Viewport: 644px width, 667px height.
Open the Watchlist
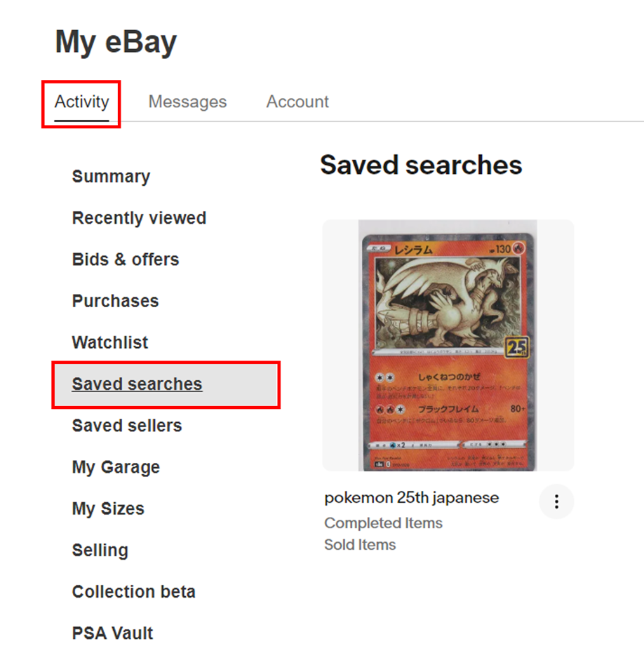click(x=110, y=343)
